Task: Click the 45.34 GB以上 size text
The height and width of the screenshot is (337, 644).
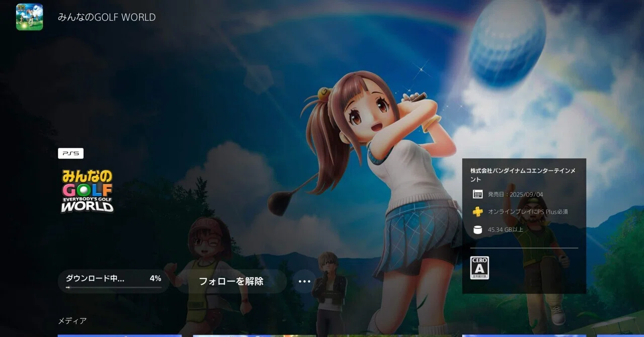Action: (x=506, y=230)
